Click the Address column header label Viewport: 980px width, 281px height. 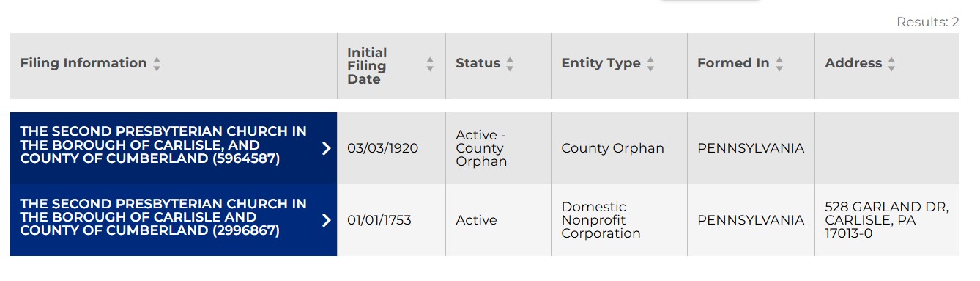pyautogui.click(x=853, y=63)
